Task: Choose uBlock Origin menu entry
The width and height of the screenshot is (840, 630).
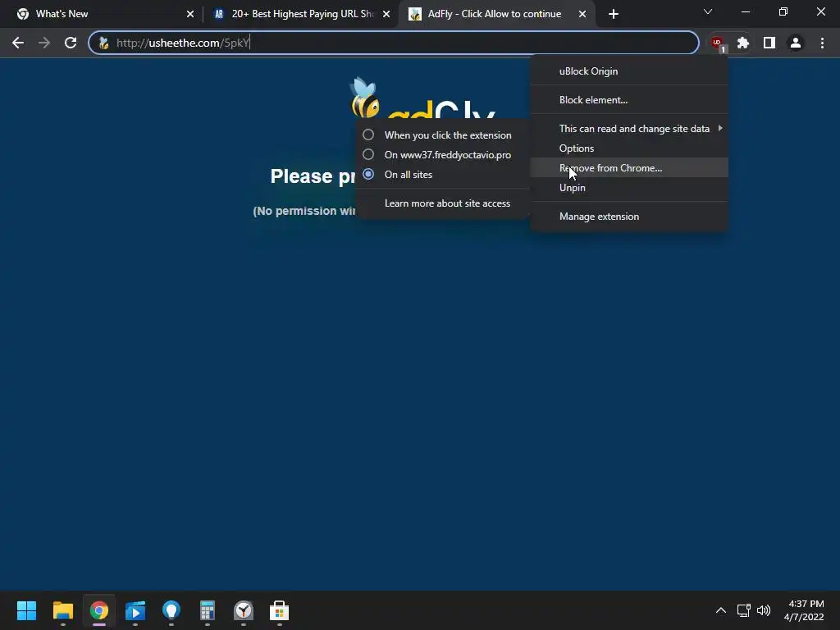Action: point(629,71)
